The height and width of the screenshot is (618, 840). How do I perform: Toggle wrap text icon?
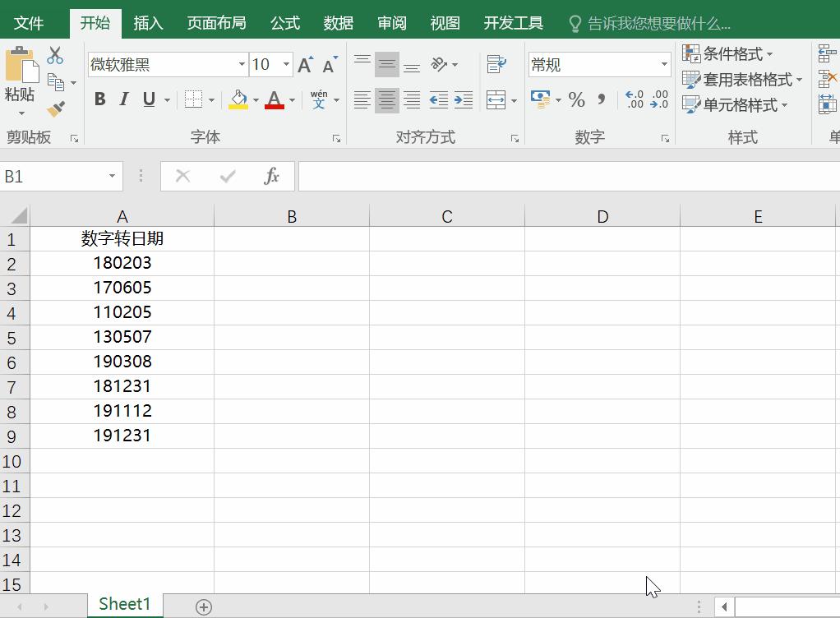coord(496,65)
